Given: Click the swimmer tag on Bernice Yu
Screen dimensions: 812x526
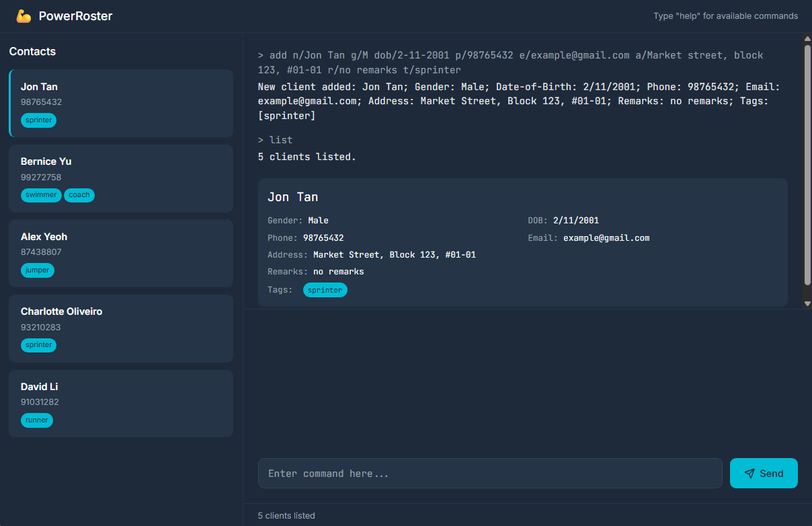Looking at the screenshot, I should [41, 195].
